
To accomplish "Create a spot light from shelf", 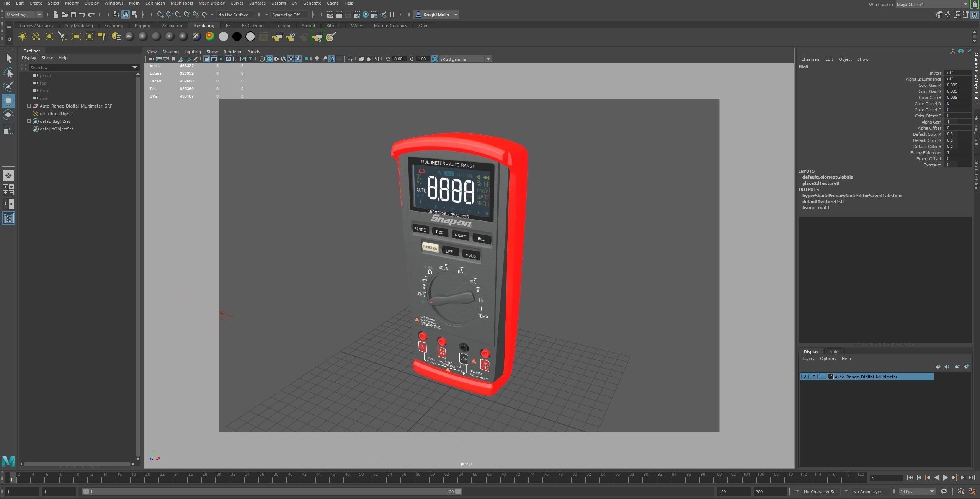I will click(x=63, y=37).
